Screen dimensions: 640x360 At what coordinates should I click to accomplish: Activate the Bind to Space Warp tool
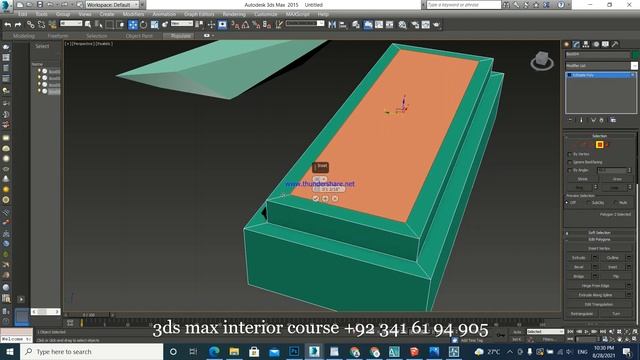pyautogui.click(x=52, y=25)
